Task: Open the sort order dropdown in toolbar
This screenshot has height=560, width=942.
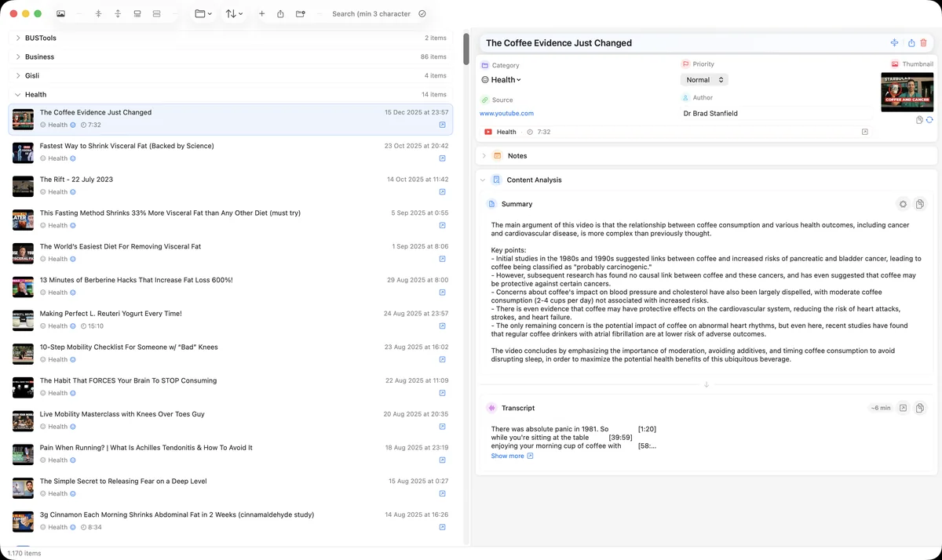Action: (x=234, y=14)
